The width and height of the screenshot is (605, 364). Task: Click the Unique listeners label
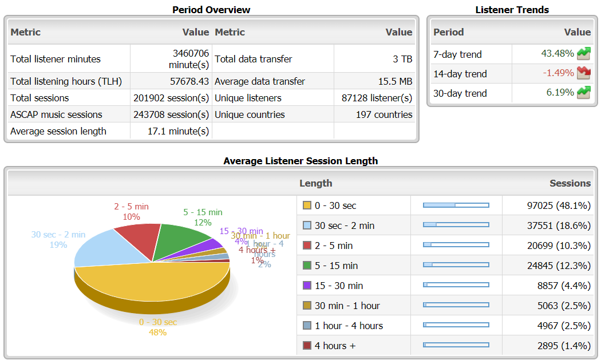click(248, 98)
